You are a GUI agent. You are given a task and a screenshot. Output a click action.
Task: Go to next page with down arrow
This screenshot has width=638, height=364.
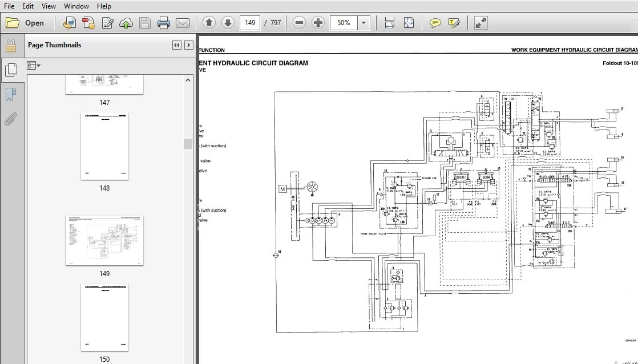tap(228, 23)
